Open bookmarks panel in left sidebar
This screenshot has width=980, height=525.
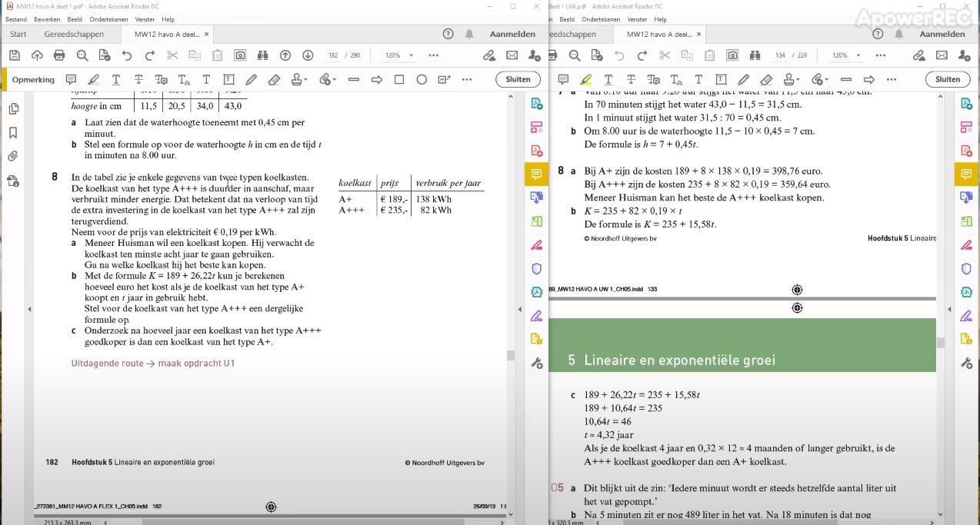(13, 132)
